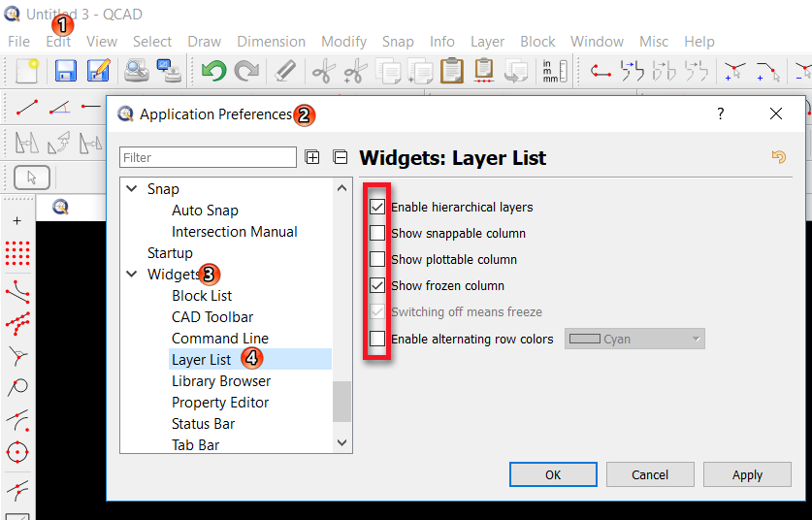Image resolution: width=812 pixels, height=520 pixels.
Task: Click the New drawing icon in main toolbar
Action: click(x=26, y=71)
